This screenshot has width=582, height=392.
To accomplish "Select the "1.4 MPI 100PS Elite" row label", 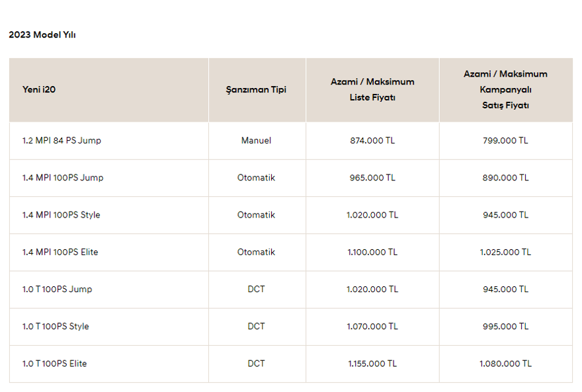I will pos(60,252).
